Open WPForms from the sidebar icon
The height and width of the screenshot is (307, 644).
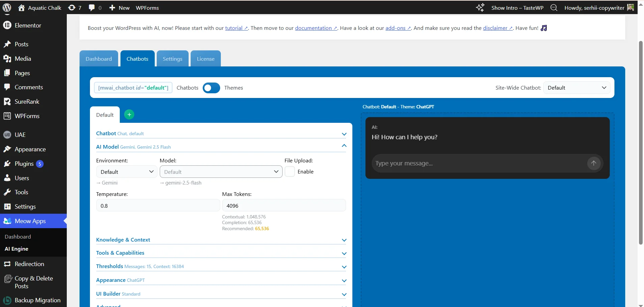click(7, 116)
